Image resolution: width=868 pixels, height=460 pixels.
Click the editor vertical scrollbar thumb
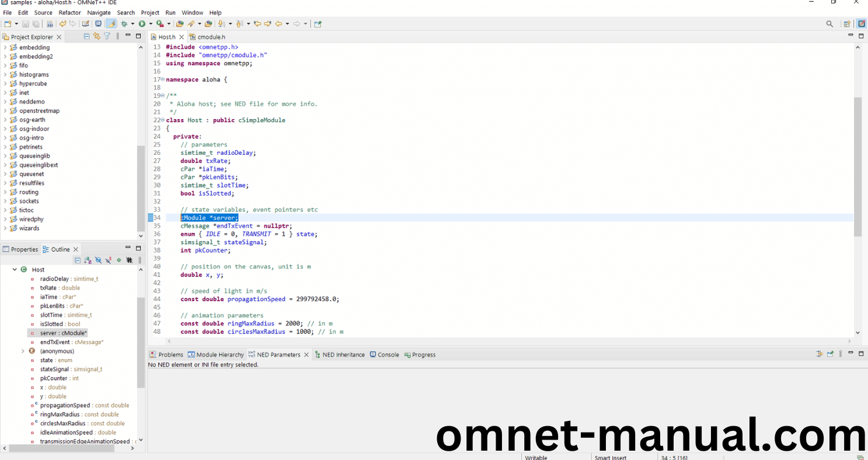[x=857, y=166]
